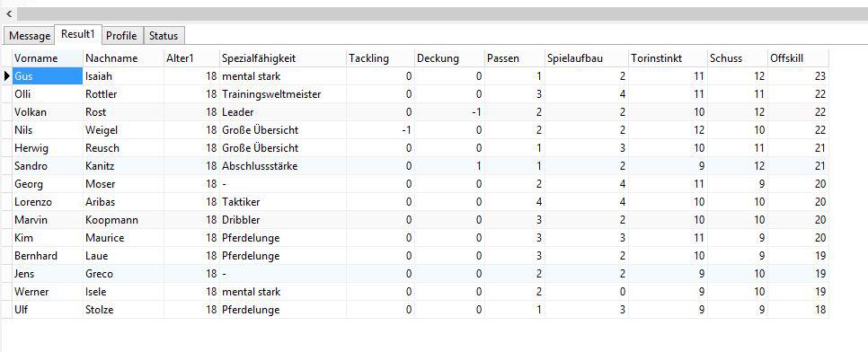Click the scroll left arrow
This screenshot has height=352, width=868.
(8, 13)
